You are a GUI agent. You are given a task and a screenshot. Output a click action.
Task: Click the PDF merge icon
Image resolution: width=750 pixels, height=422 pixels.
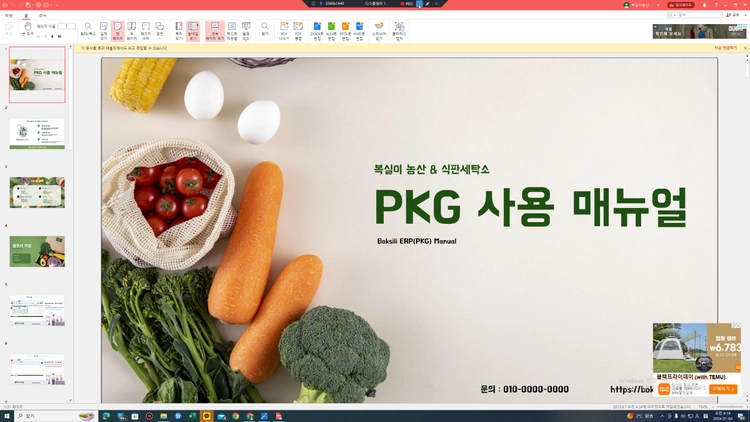tap(298, 31)
